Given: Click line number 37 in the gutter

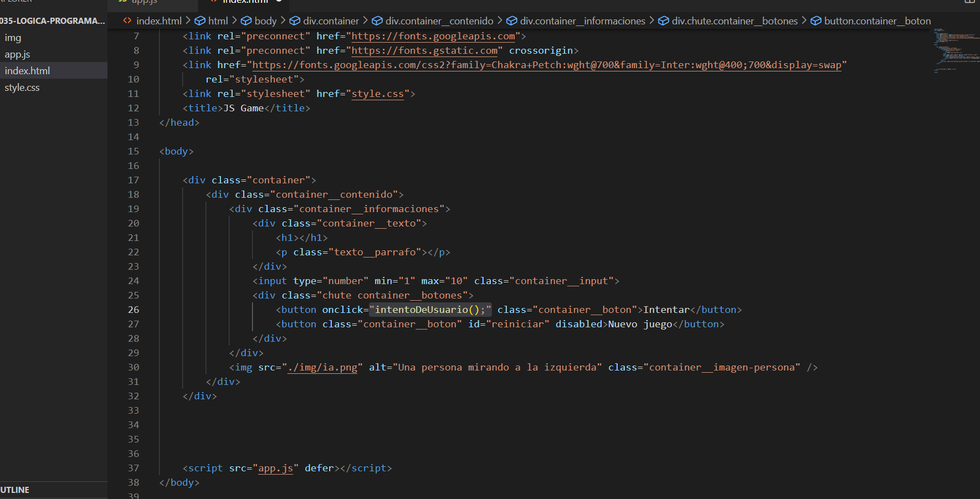Looking at the screenshot, I should (134, 468).
